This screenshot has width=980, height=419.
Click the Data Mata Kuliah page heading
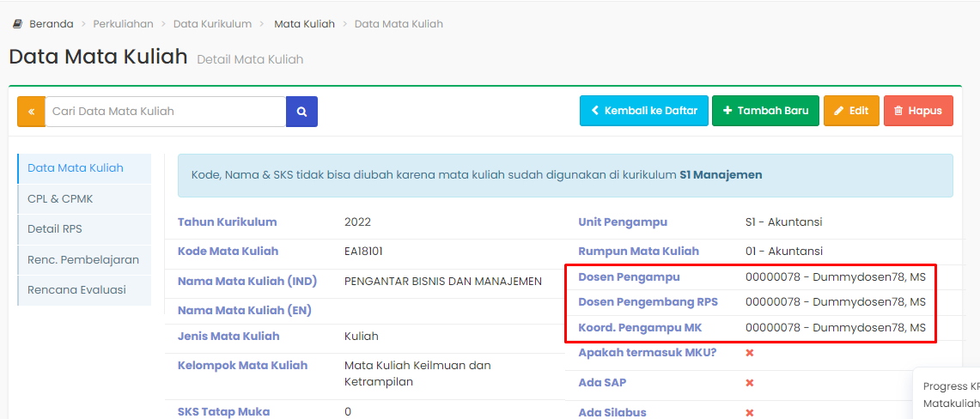tap(98, 57)
